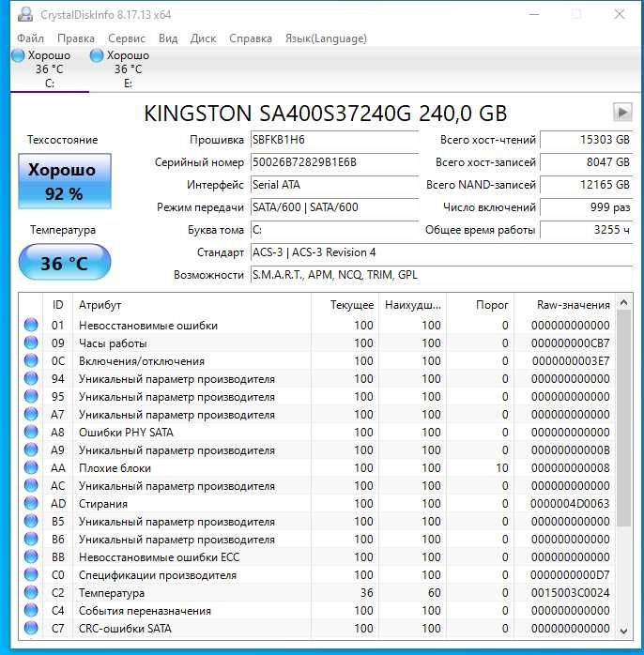Open the Правка menu
This screenshot has height=655, width=644.
point(76,38)
